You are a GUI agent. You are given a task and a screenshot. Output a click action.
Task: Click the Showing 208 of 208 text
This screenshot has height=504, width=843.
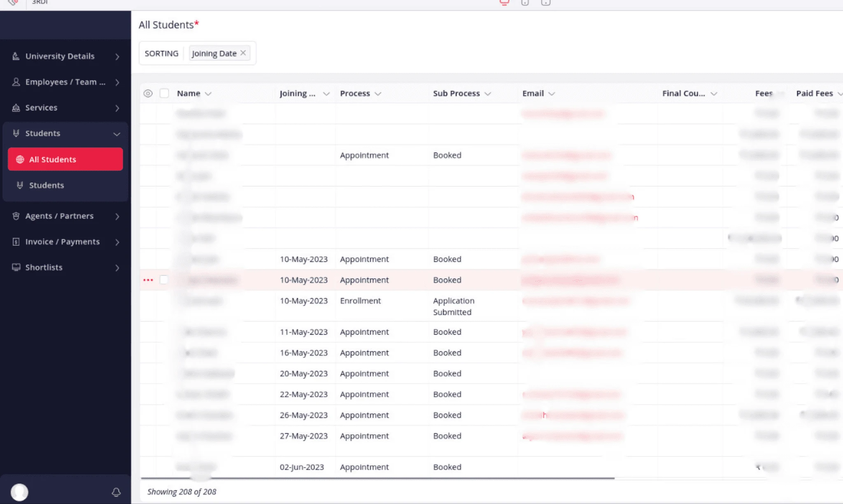coord(182,492)
